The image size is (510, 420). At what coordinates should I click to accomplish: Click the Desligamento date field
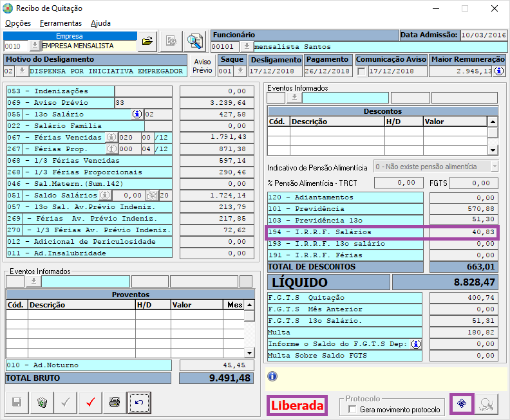click(x=276, y=71)
